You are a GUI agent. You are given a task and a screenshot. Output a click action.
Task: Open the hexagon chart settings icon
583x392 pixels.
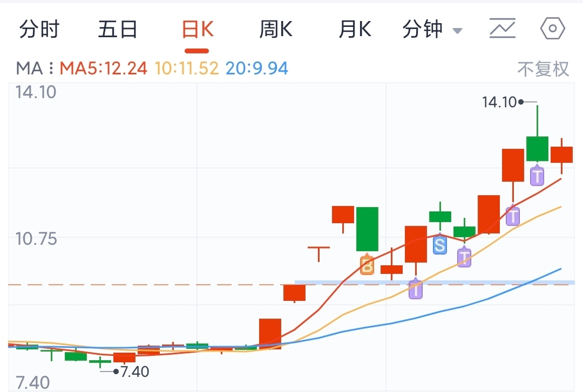pyautogui.click(x=553, y=28)
